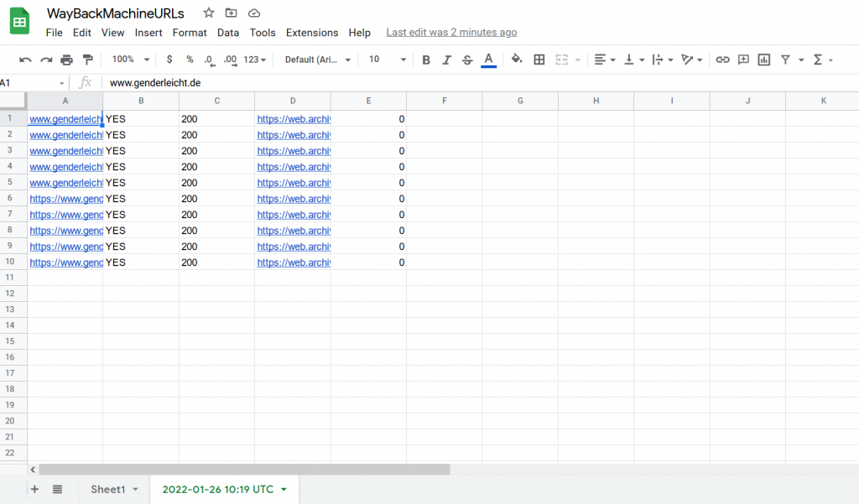The height and width of the screenshot is (504, 859).
Task: Pick a cell fill color
Action: pyautogui.click(x=516, y=60)
